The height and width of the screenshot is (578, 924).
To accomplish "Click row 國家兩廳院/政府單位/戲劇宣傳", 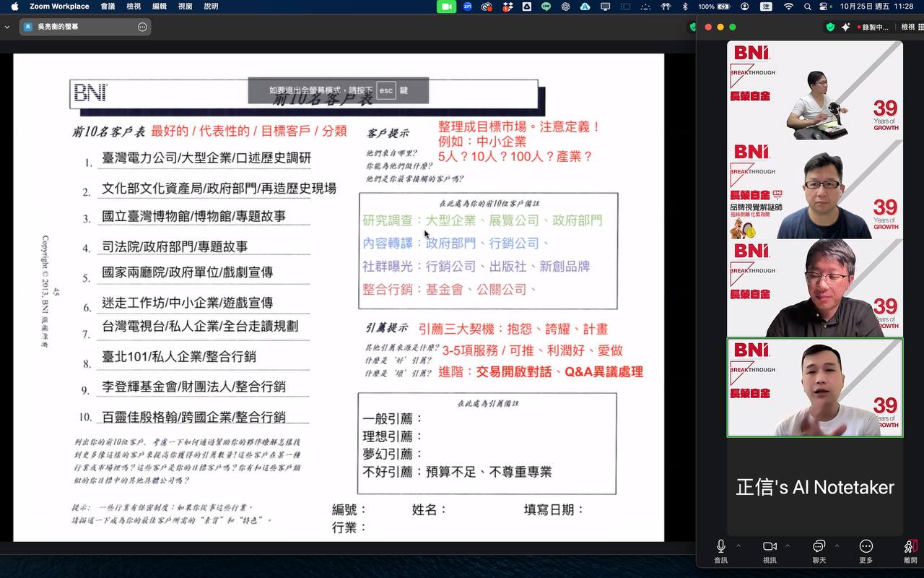I will click(187, 272).
